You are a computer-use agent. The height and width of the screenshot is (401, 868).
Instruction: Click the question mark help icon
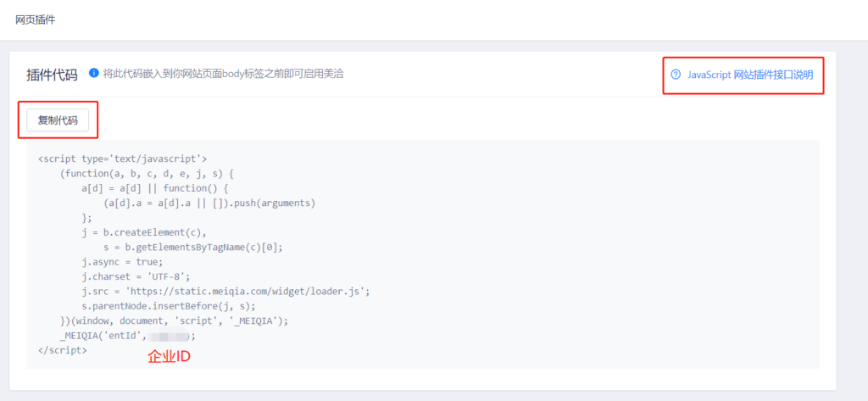coord(676,75)
